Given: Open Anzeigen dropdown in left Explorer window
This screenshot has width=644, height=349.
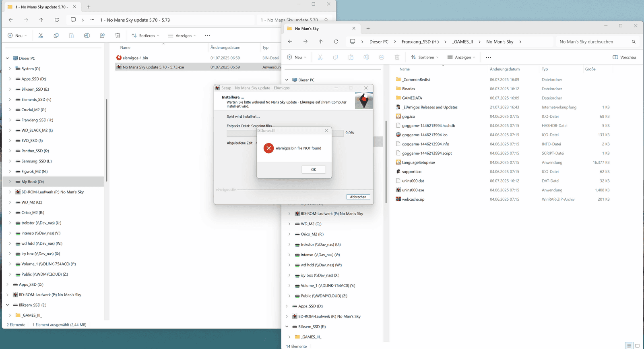Looking at the screenshot, I should (182, 35).
